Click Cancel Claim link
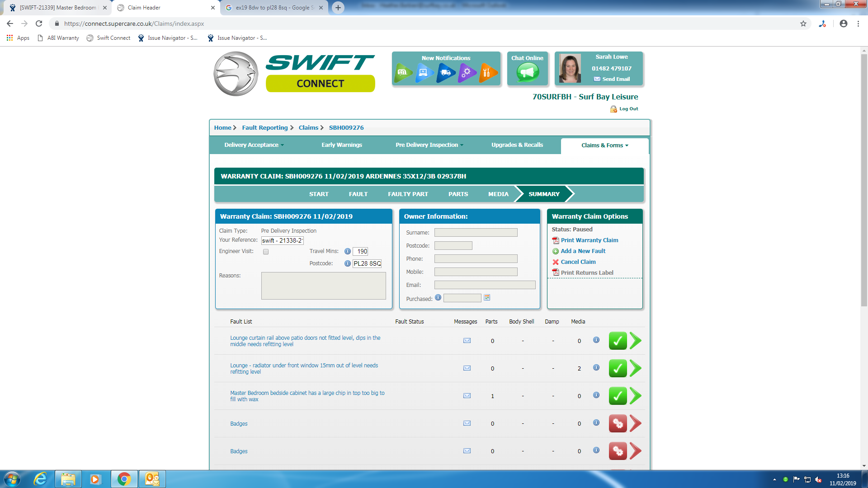This screenshot has width=868, height=488. coord(578,262)
